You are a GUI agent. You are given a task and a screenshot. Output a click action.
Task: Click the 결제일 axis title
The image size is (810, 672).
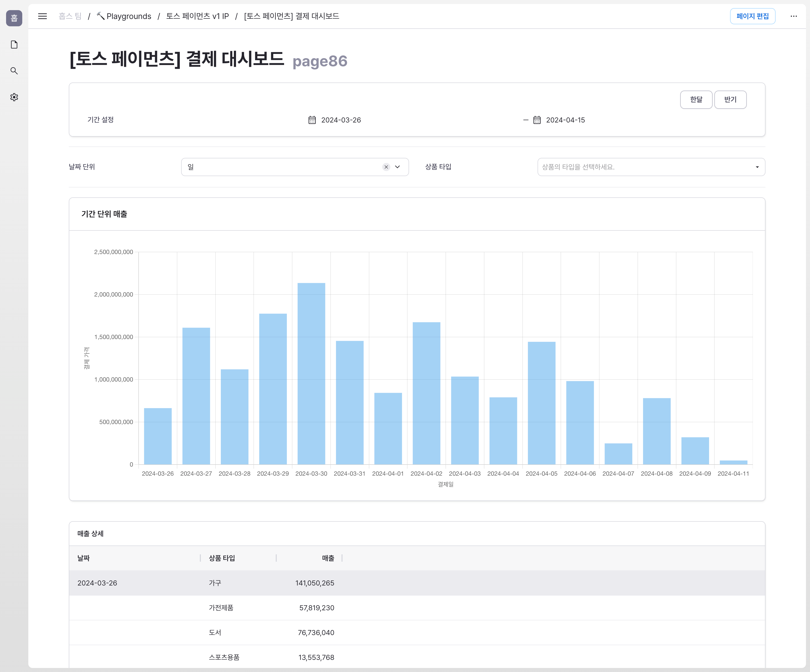click(x=445, y=484)
